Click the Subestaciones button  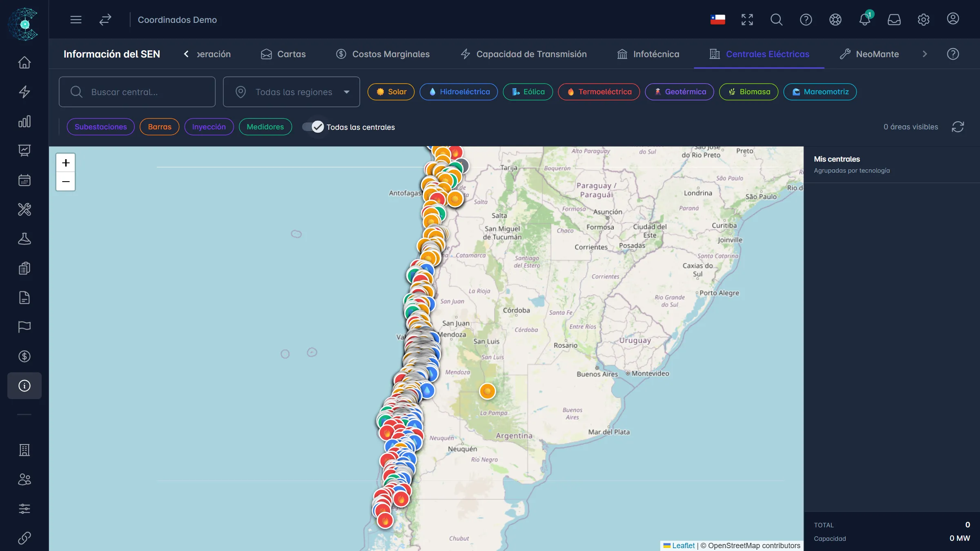tap(100, 127)
